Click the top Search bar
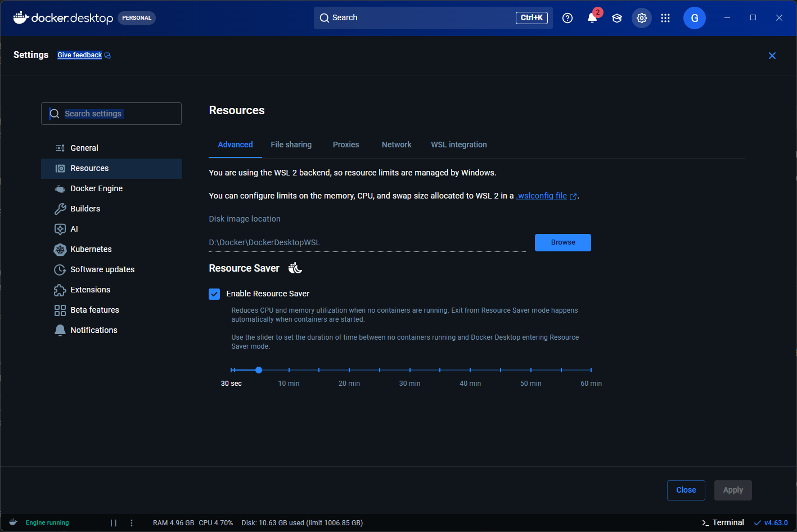Viewport: 797px width, 532px height. click(x=433, y=18)
